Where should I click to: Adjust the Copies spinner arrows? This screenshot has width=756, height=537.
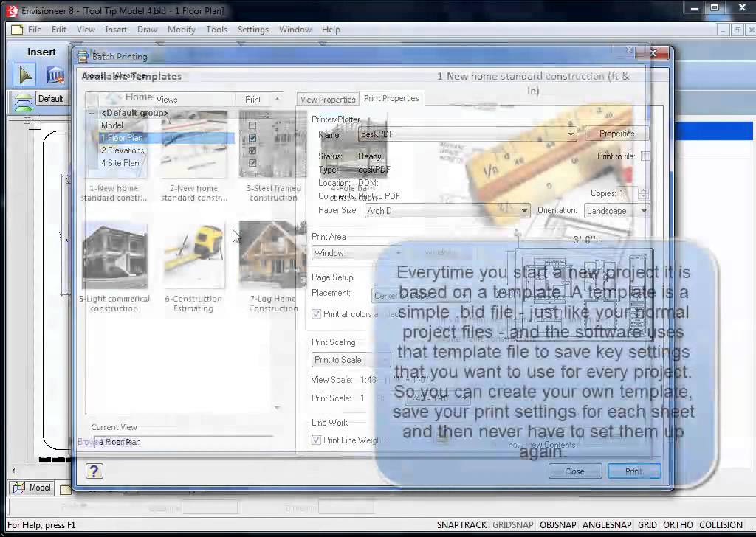[643, 193]
